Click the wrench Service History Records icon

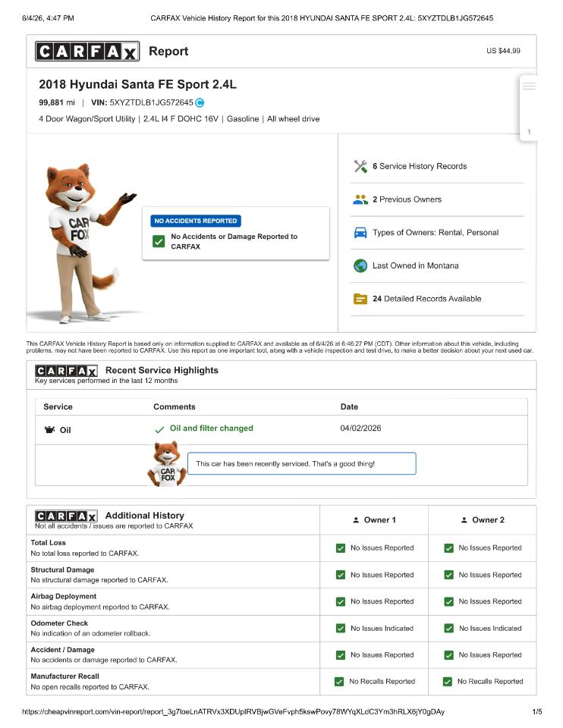360,166
